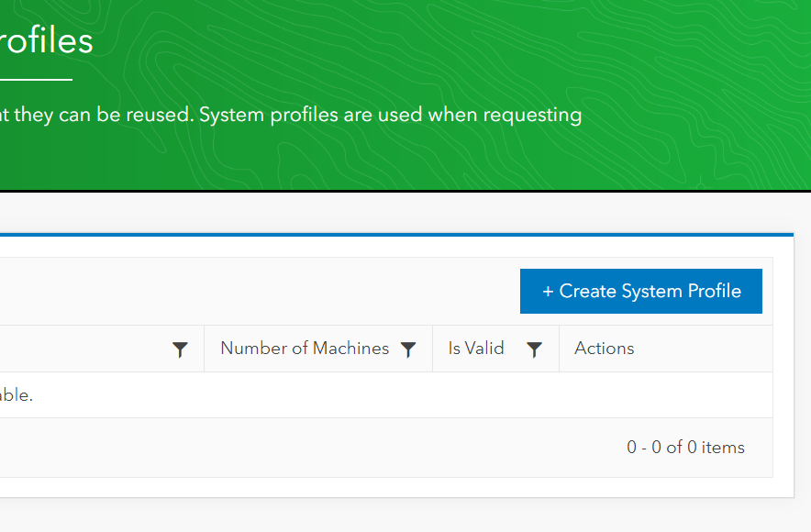This screenshot has height=532, width=811.
Task: Toggle filtering on the Number of Machines column
Action: tap(408, 349)
